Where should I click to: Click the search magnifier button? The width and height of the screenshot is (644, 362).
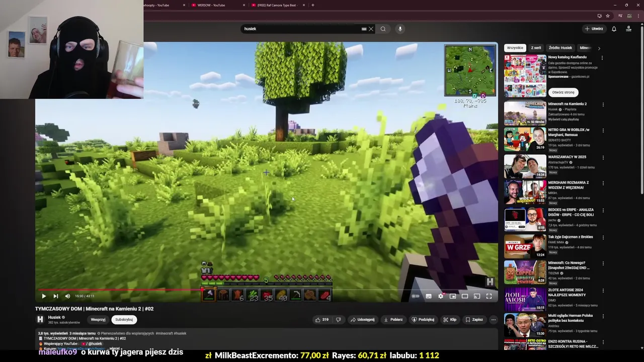point(383,29)
